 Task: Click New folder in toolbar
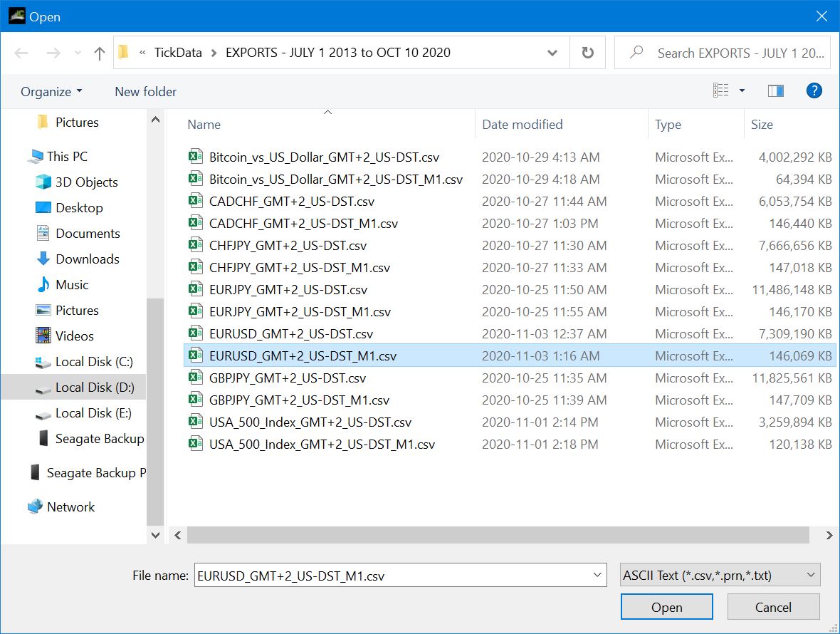coord(145,92)
